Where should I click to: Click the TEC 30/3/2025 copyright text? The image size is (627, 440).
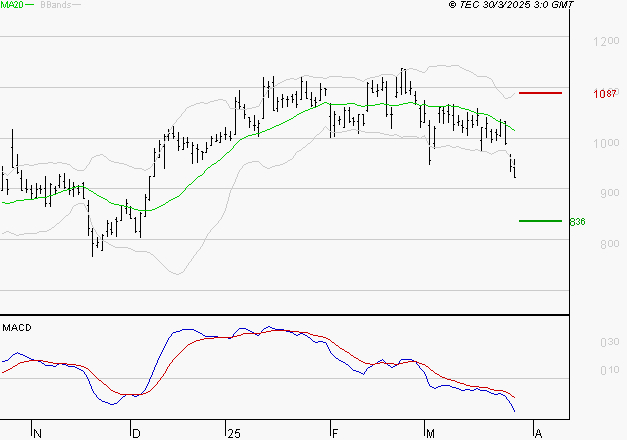(x=511, y=5)
